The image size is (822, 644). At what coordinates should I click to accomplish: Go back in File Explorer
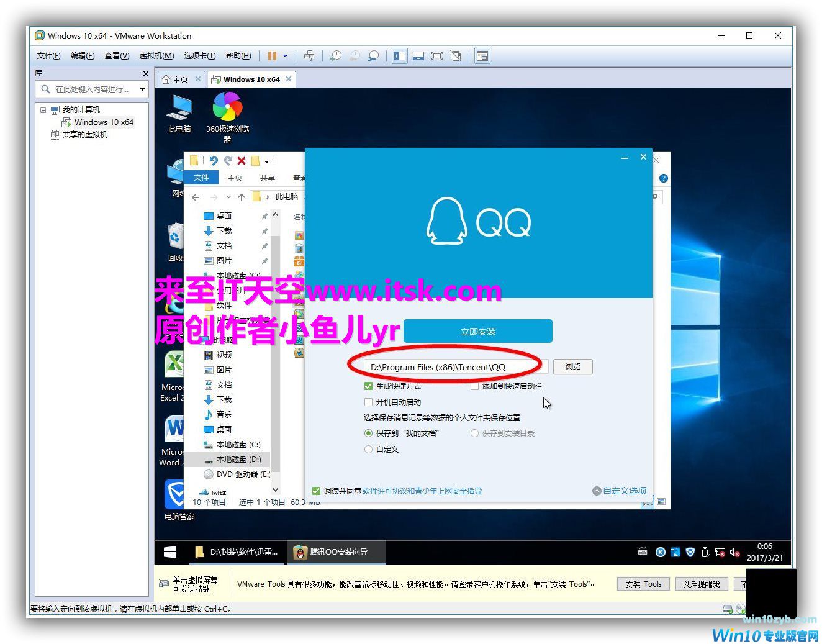(x=196, y=197)
